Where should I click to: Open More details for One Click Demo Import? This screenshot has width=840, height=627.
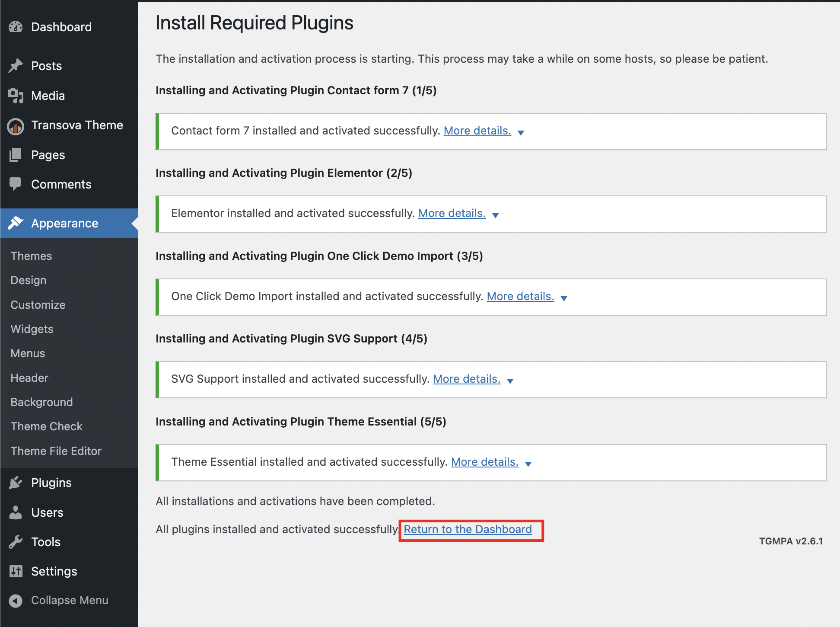520,296
